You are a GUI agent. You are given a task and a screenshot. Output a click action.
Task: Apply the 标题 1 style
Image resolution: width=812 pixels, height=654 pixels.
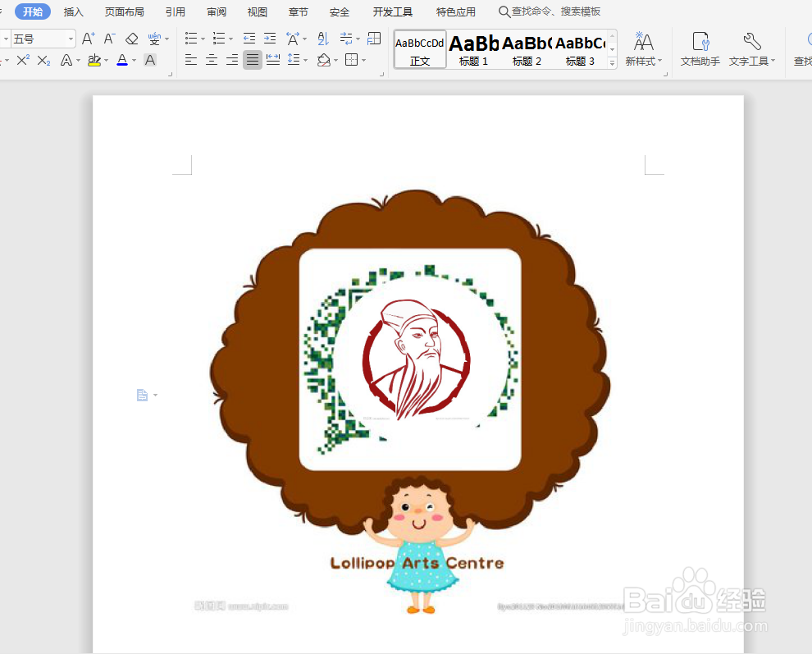pyautogui.click(x=473, y=50)
